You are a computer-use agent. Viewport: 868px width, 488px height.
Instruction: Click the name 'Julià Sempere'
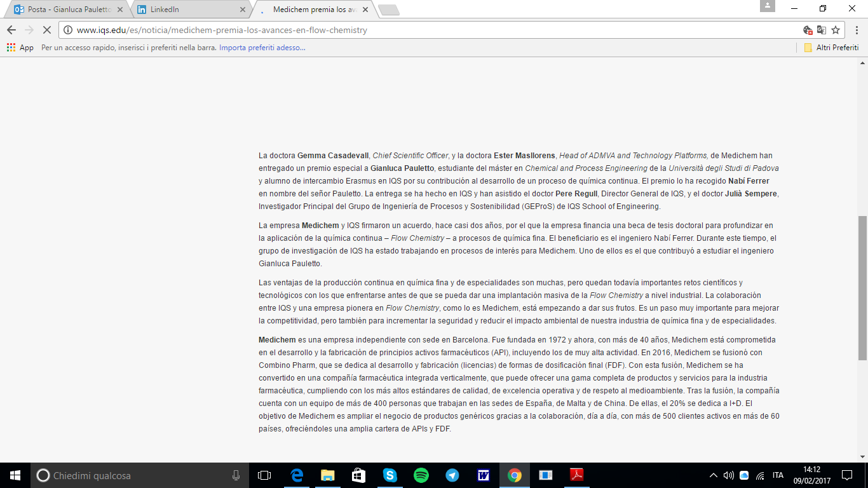(751, 194)
